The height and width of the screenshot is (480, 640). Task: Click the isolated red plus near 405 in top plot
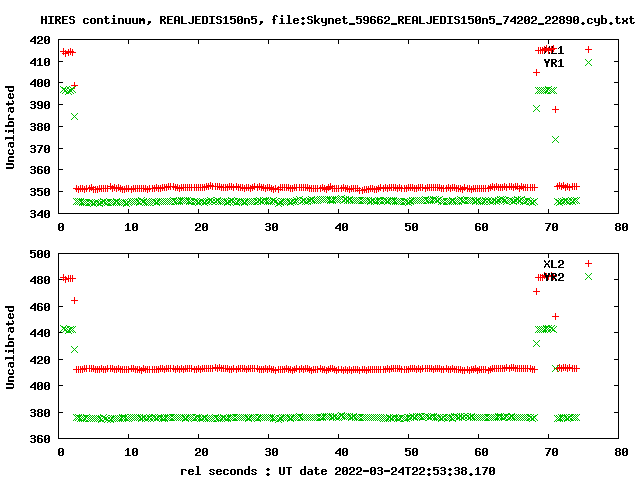[536, 73]
